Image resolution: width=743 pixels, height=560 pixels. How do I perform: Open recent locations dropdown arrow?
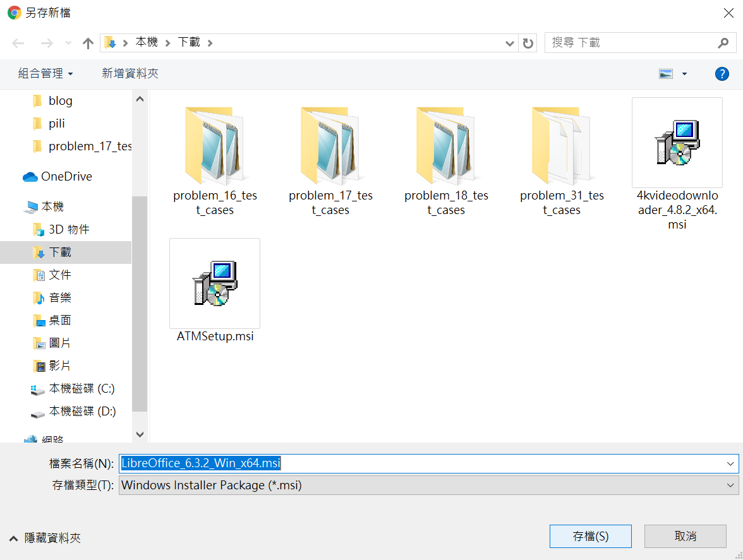click(69, 44)
